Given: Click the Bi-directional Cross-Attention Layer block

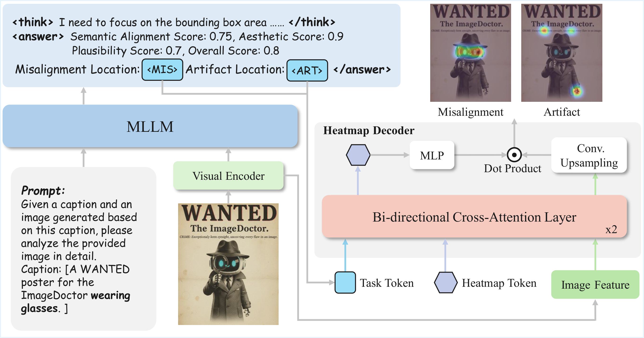Looking at the screenshot, I should point(474,217).
